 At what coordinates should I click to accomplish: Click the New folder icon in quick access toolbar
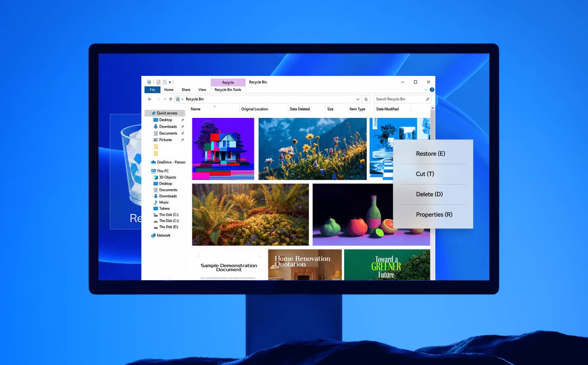click(x=165, y=82)
